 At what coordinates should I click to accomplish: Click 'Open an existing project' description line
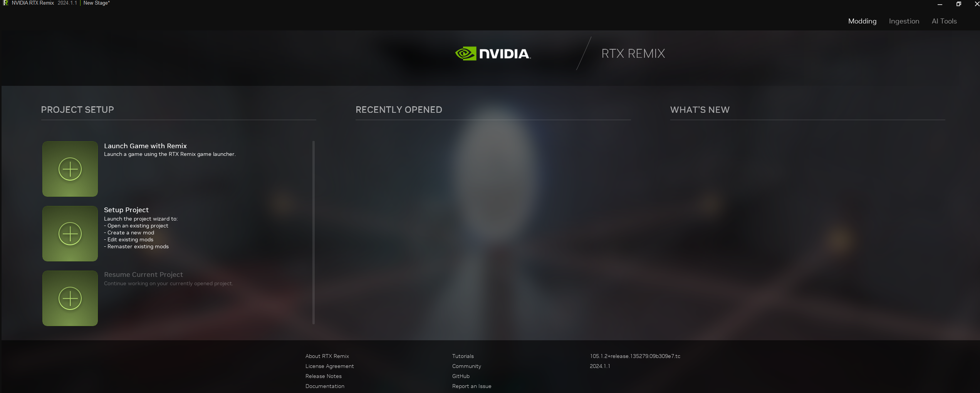pyautogui.click(x=136, y=226)
